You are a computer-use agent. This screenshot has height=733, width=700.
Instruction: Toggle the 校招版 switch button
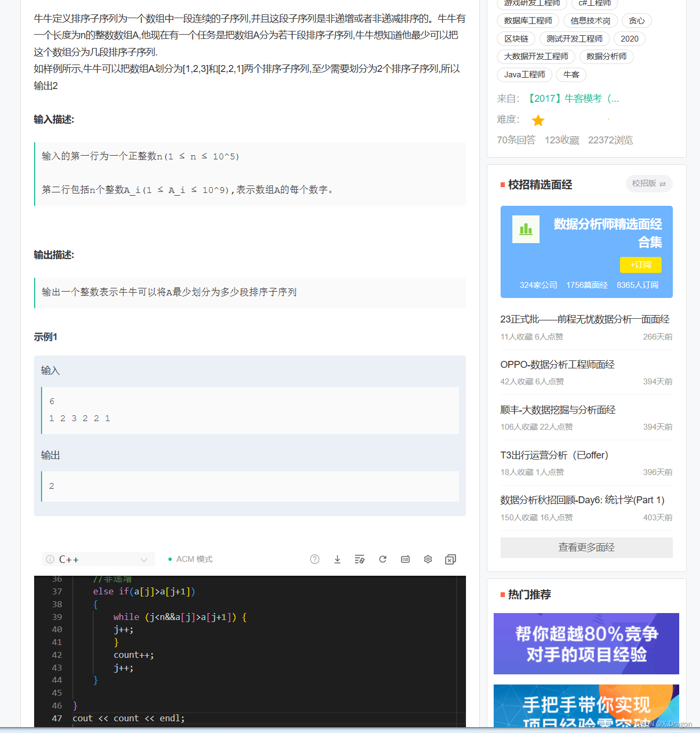tap(649, 183)
